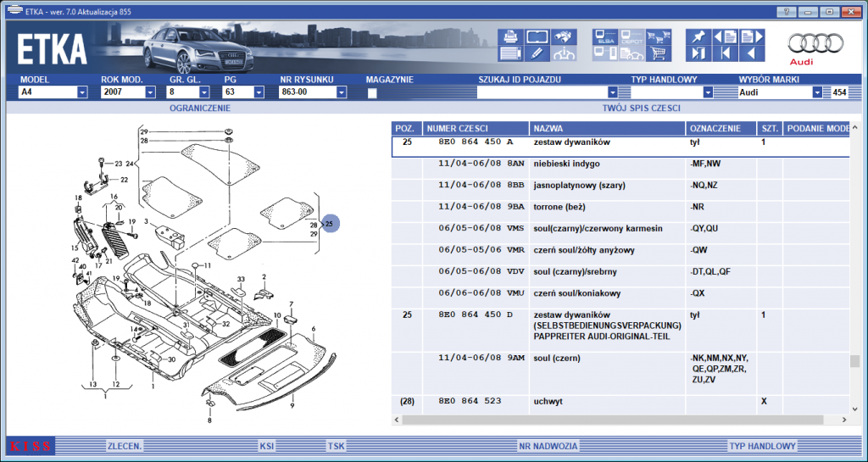Open the ROK MOD. dropdown showing 2007
The image size is (868, 462).
(151, 92)
